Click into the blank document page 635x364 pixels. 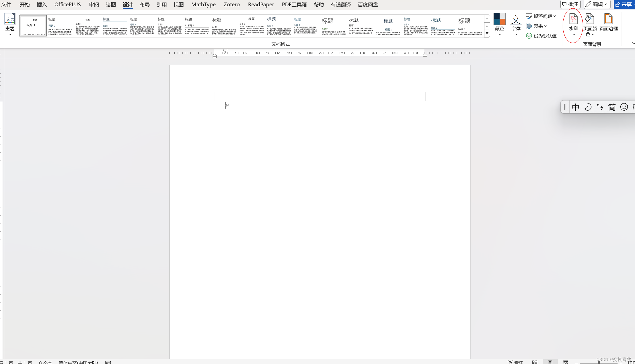320,212
